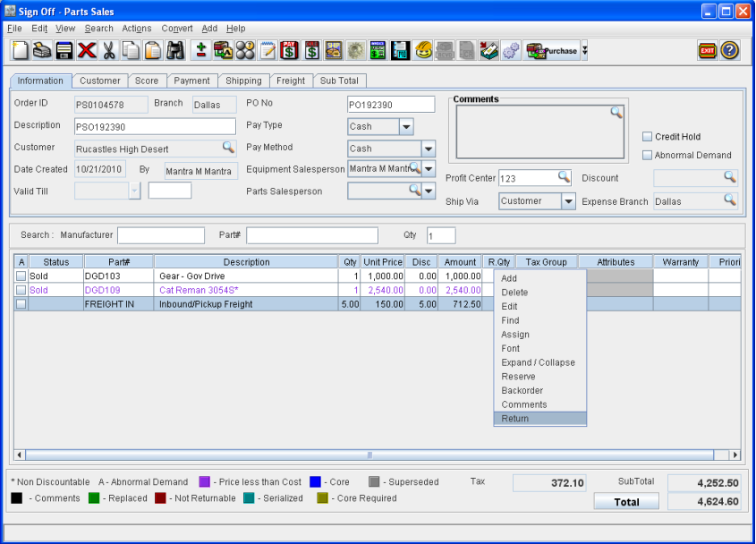756x544 pixels.
Task: Click the ticket with red arrow icon
Action: [488, 50]
